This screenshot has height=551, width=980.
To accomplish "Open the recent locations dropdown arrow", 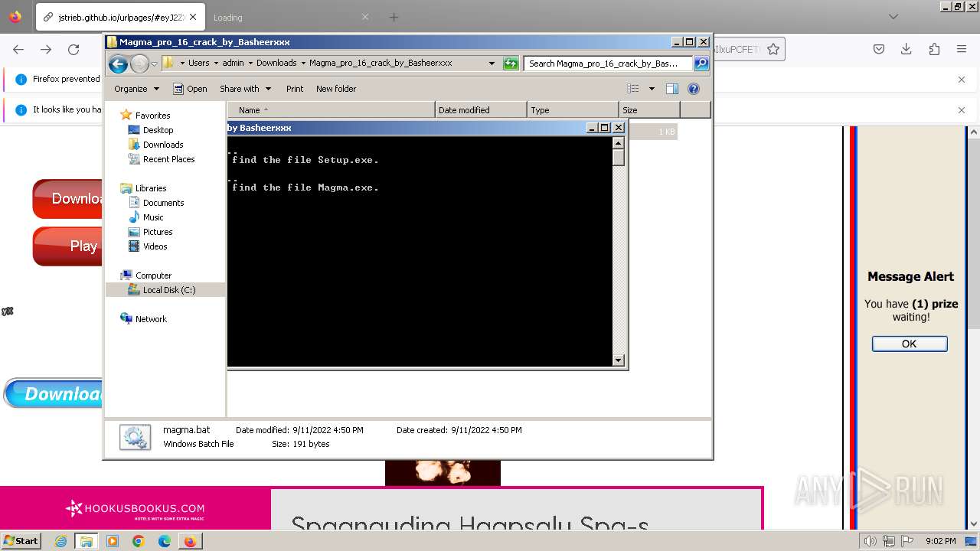I will coord(154,64).
